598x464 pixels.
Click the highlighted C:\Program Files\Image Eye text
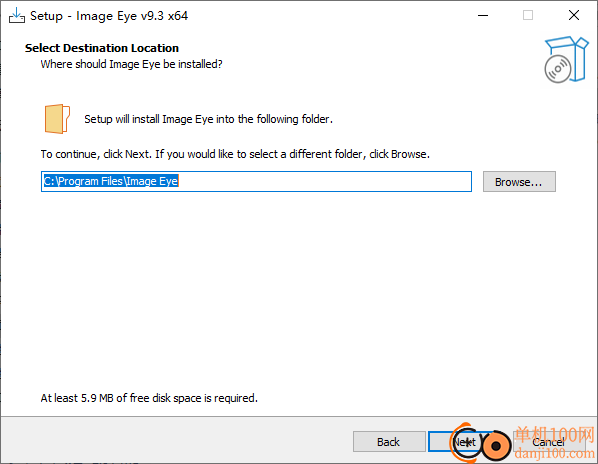111,181
